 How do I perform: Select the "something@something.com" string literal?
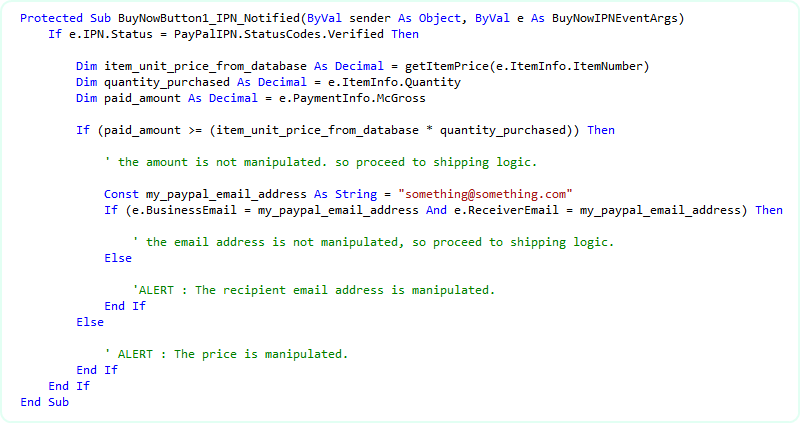(484, 194)
